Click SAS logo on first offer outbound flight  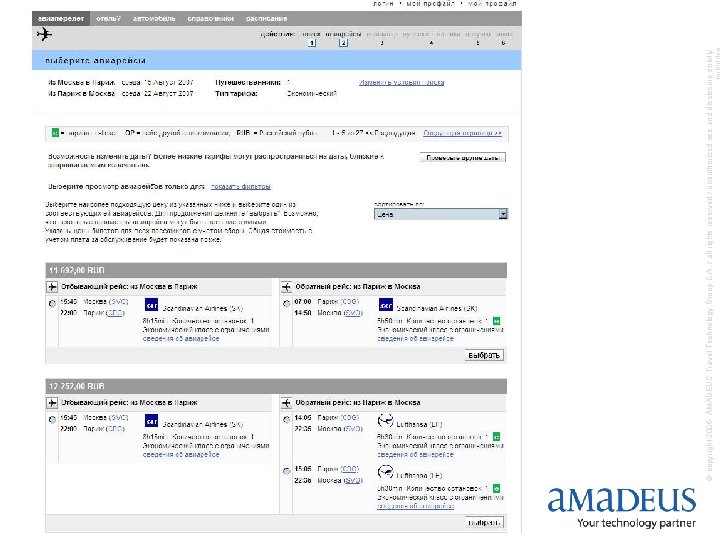coord(151,305)
